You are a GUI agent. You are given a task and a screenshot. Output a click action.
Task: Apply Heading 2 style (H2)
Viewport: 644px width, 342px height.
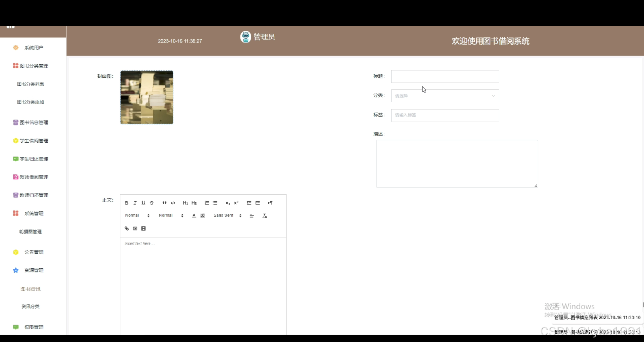click(194, 203)
